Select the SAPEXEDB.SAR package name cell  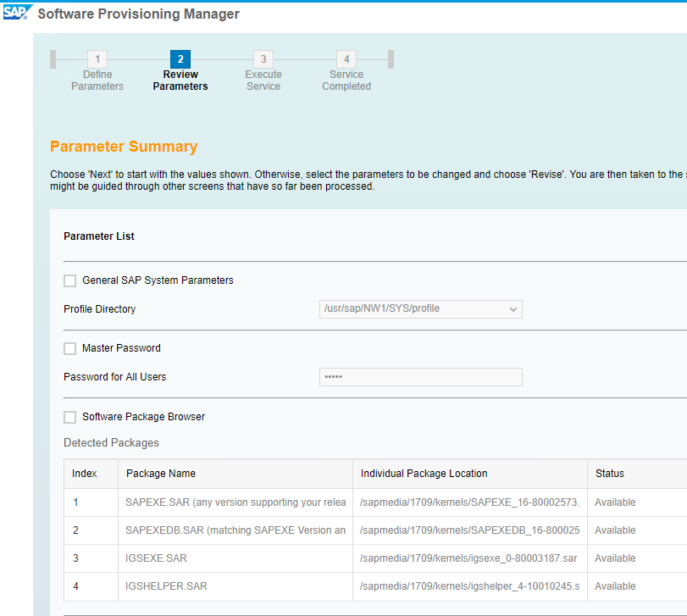235,530
